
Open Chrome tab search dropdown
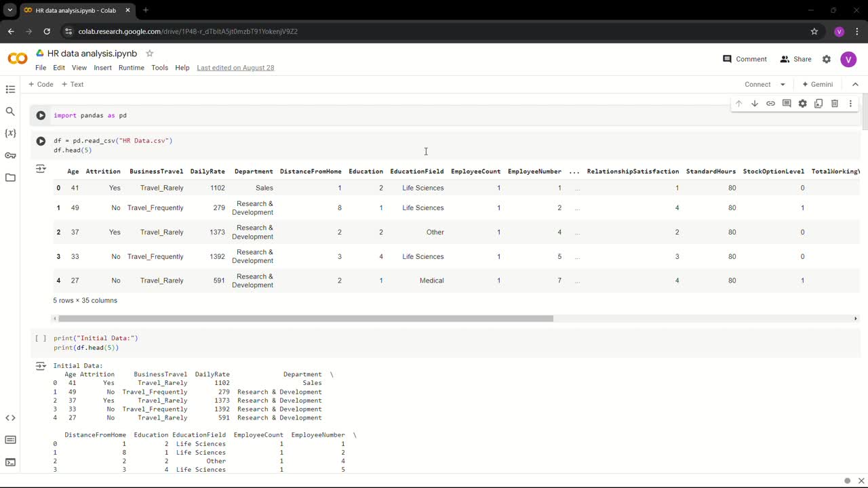pos(10,10)
